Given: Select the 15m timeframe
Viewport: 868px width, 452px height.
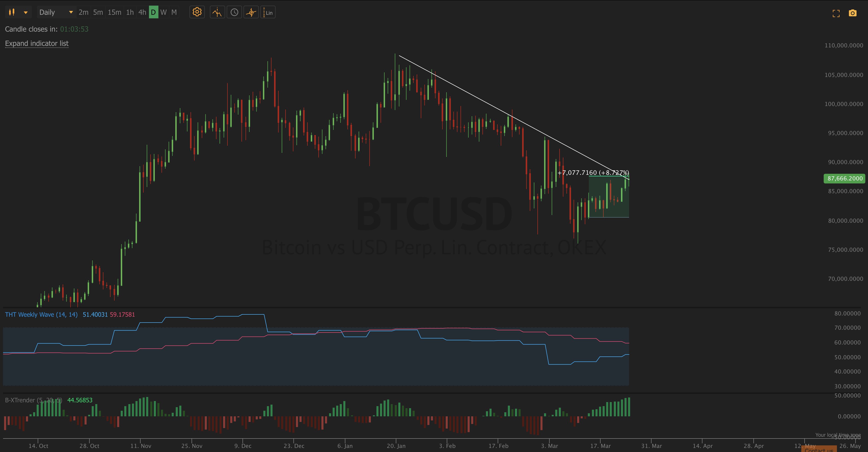Looking at the screenshot, I should [114, 12].
